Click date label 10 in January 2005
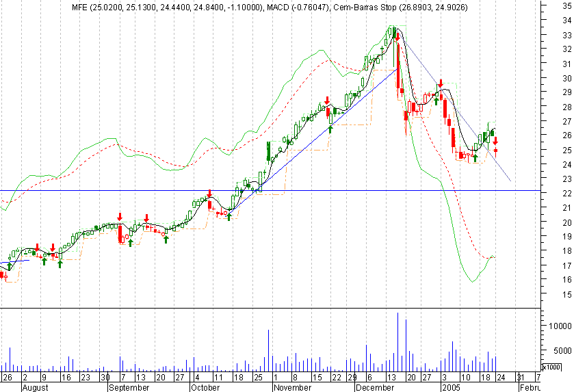Image resolution: width=574 pixels, height=392 pixels. point(465,378)
